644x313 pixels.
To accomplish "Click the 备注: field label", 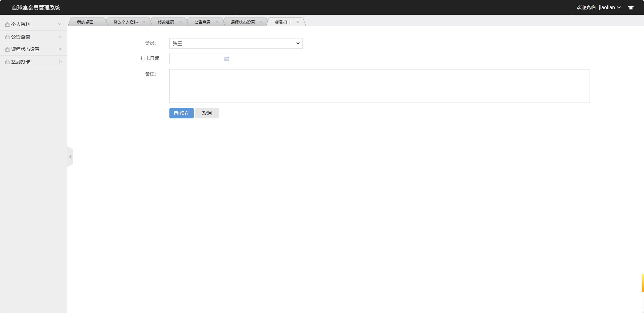I will coord(151,74).
